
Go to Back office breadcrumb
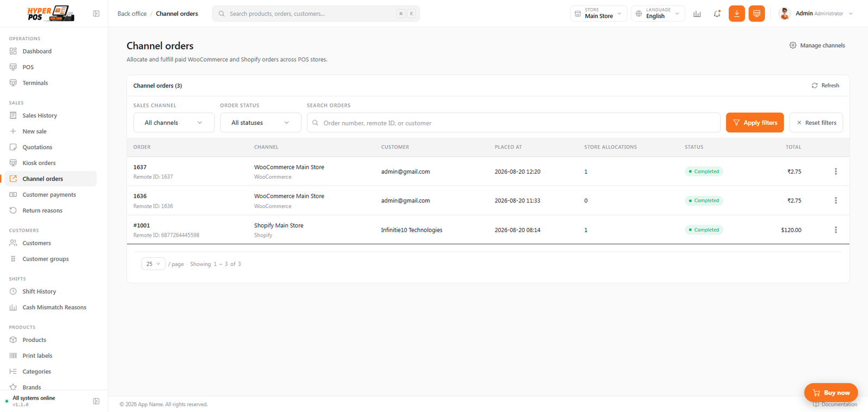pyautogui.click(x=132, y=14)
